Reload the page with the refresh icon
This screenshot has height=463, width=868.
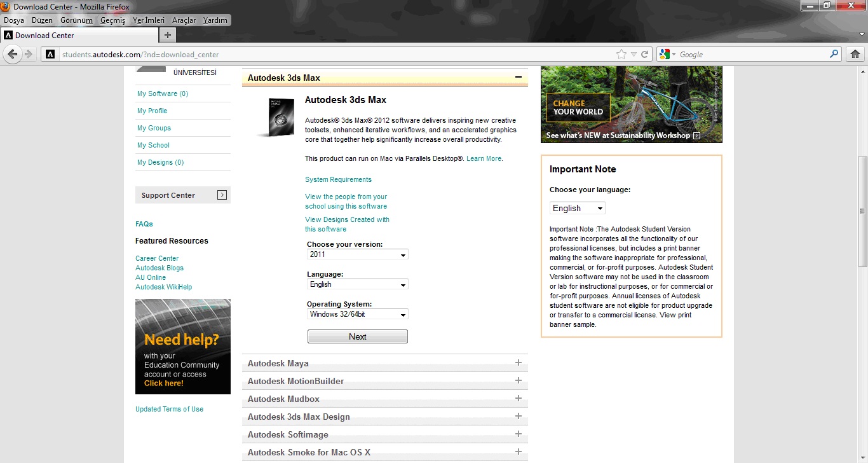click(x=644, y=55)
